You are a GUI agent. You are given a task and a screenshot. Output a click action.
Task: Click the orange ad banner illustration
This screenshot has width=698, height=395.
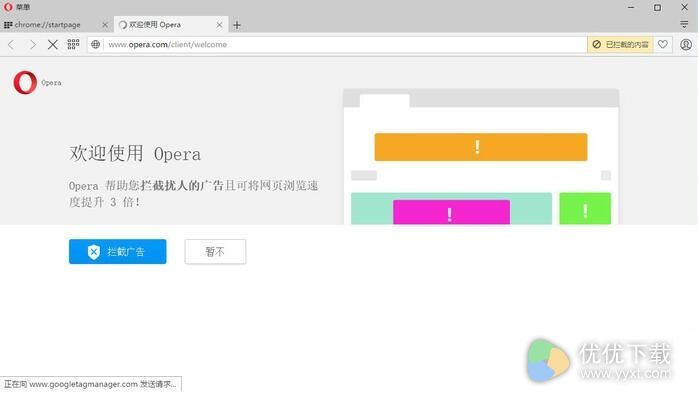pyautogui.click(x=481, y=147)
